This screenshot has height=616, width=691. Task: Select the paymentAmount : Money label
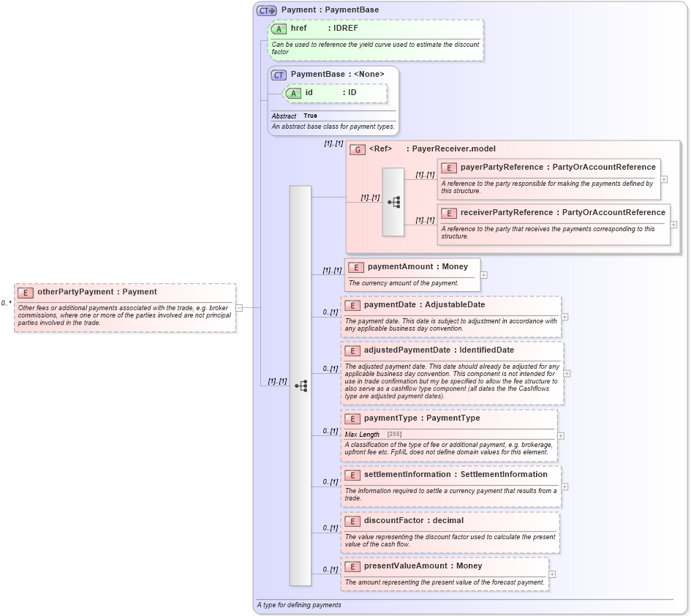point(418,267)
